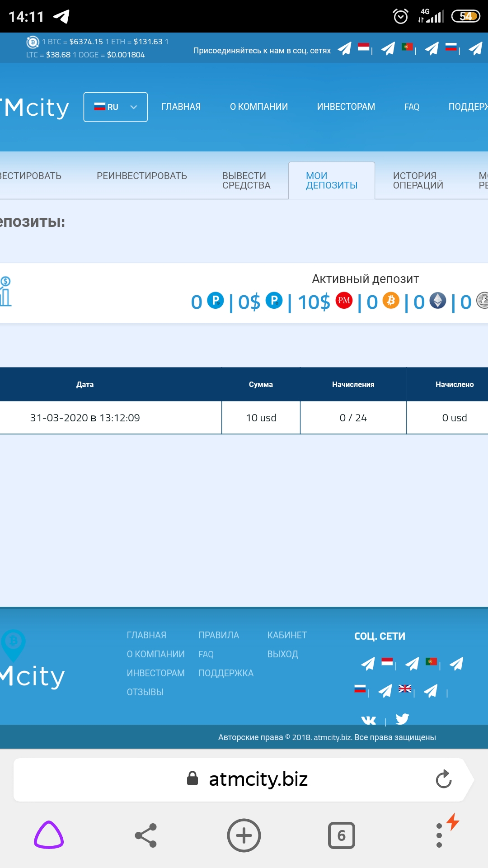This screenshot has width=488, height=868.
Task: Tap the Активный депозит heading
Action: [366, 279]
